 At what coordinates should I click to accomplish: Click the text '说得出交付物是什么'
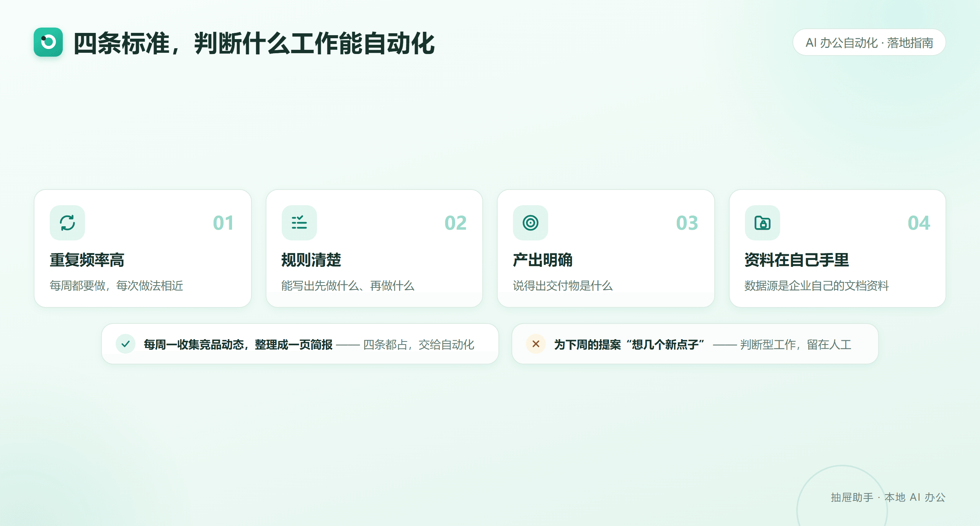[x=563, y=286]
